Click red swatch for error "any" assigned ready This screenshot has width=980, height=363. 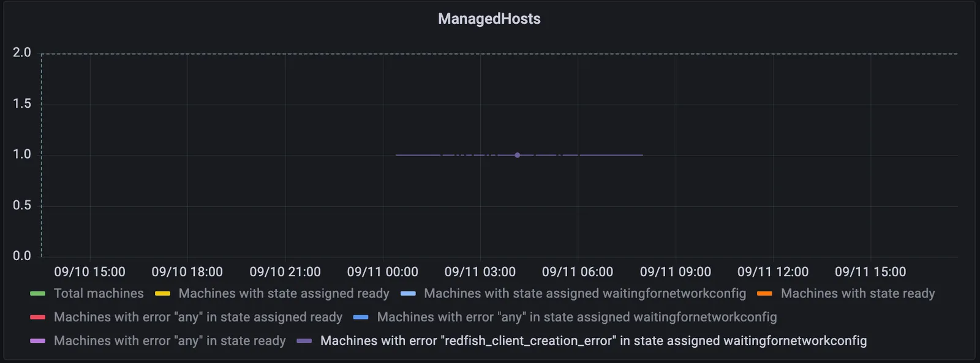pos(38,317)
